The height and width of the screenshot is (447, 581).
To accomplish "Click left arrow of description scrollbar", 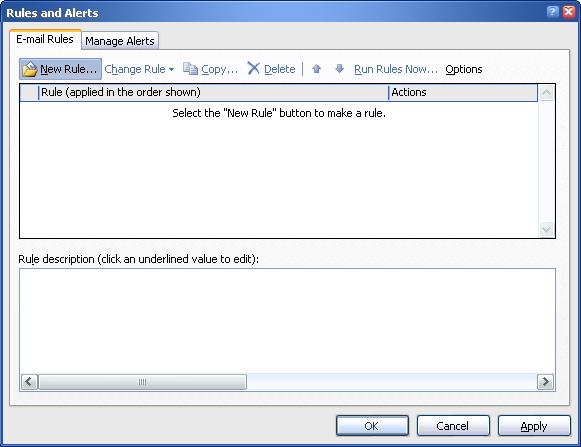I will [x=29, y=382].
